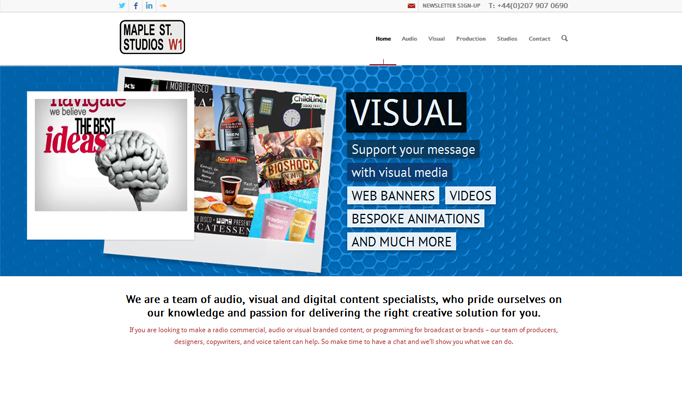Select the WEB BANNERS label
Image resolution: width=682 pixels, height=395 pixels.
point(393,196)
